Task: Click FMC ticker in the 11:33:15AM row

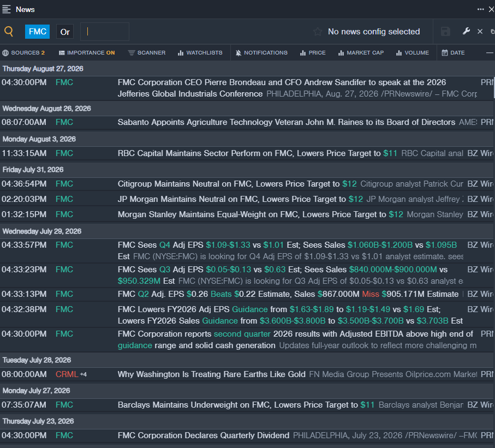Action: click(x=64, y=153)
